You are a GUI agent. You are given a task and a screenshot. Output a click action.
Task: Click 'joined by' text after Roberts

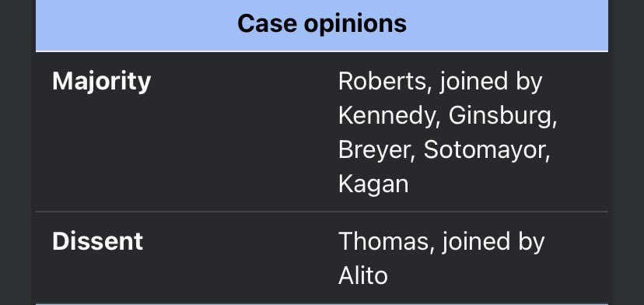pos(492,82)
